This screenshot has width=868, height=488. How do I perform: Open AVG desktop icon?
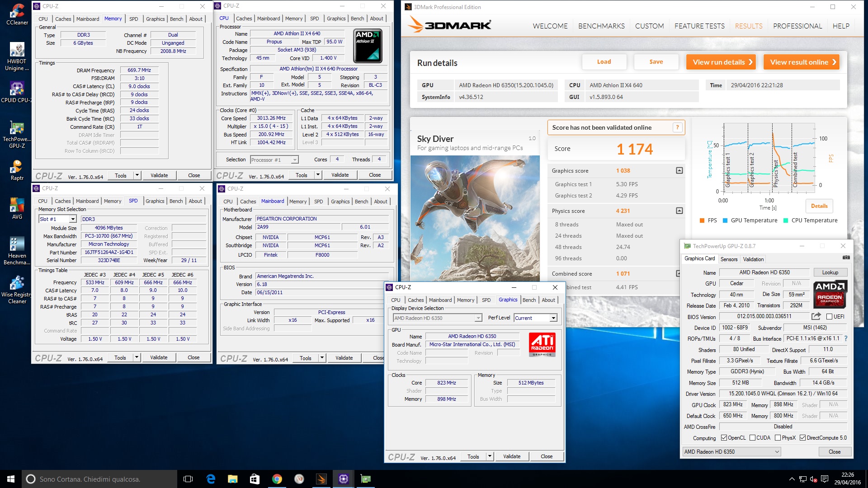pos(17,208)
